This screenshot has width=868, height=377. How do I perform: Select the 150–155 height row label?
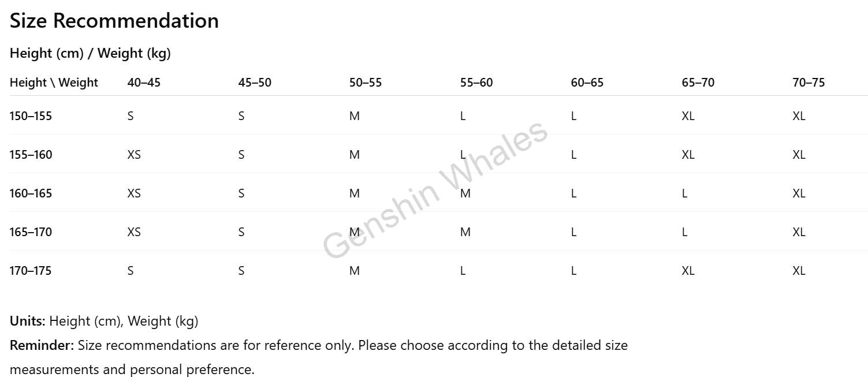coord(31,116)
